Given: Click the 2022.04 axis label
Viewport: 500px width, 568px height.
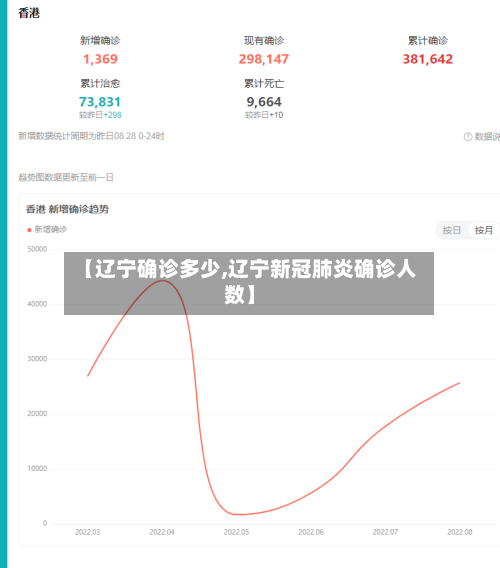Looking at the screenshot, I should (162, 532).
